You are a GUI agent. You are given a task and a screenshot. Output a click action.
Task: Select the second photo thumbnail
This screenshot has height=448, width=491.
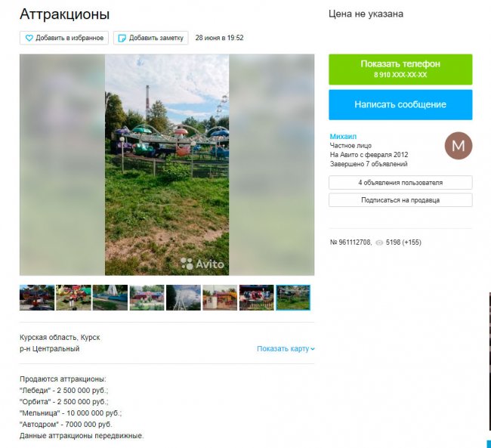pyautogui.click(x=73, y=298)
